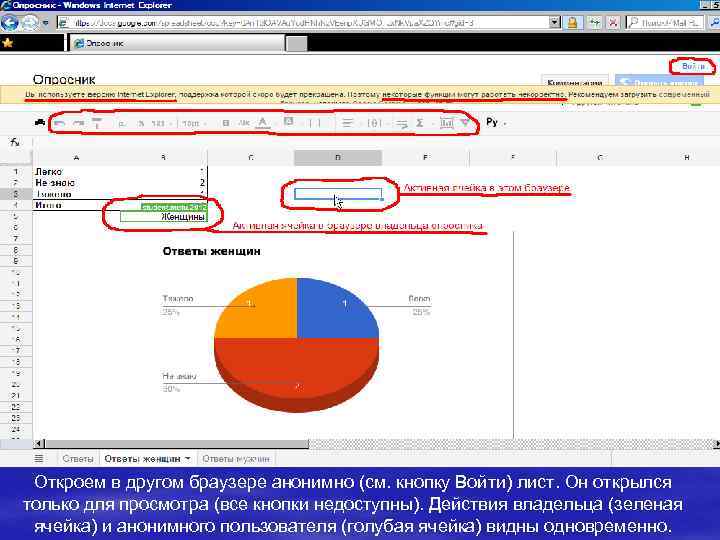The image size is (720, 540).
Task: Expand the address bar history dropdown
Action: (x=555, y=22)
